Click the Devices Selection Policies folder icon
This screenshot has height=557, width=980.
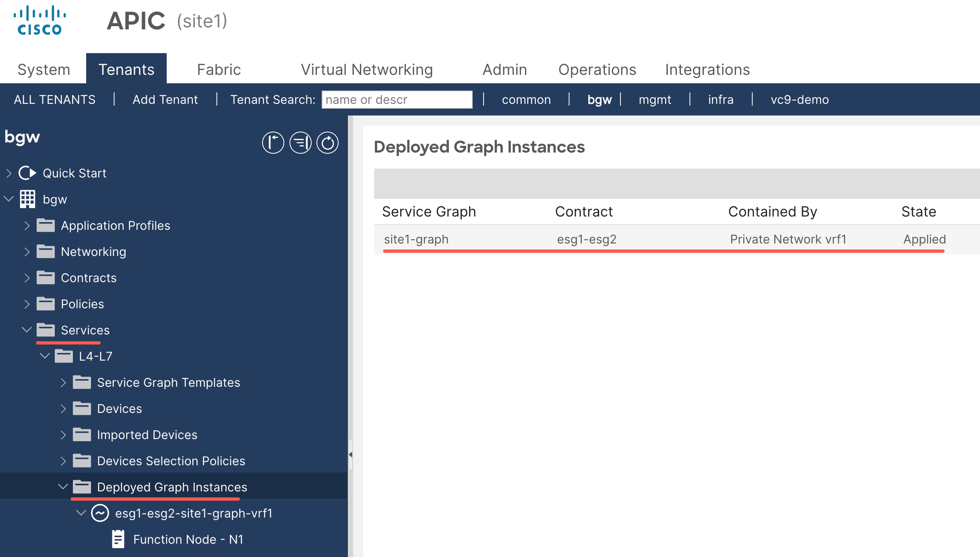point(82,461)
